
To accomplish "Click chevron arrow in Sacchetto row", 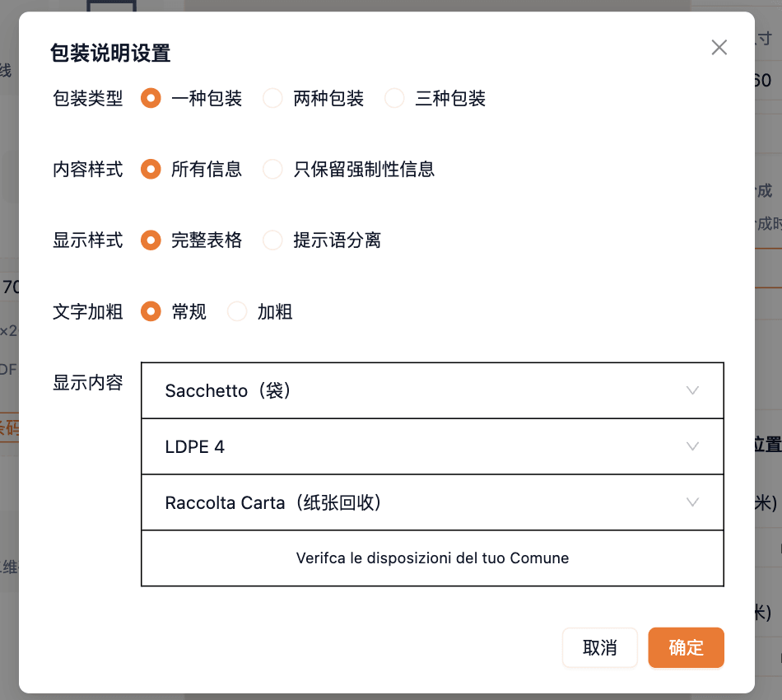I will (692, 390).
